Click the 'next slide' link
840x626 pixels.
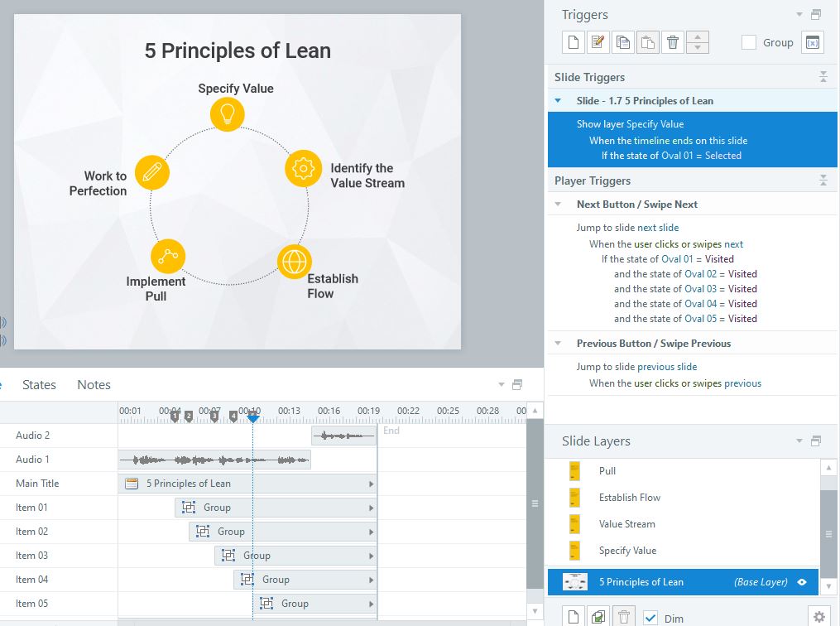coord(658,228)
